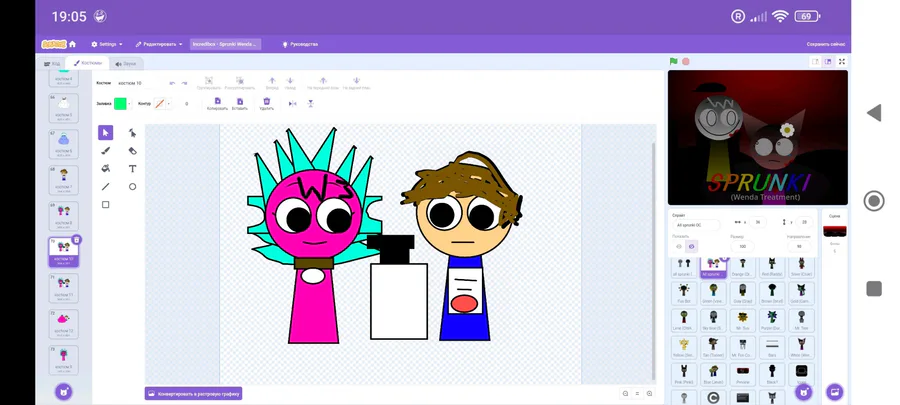
Task: Click the sprite size field
Action: 742,247
